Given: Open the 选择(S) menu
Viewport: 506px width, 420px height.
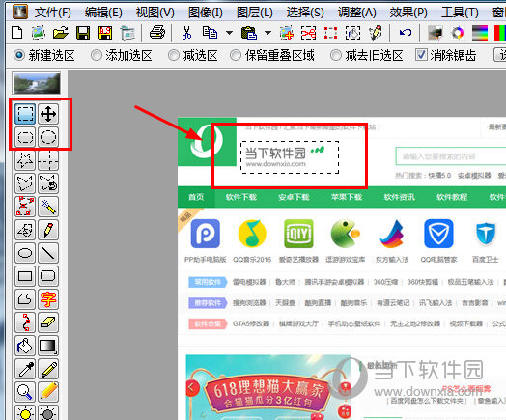Looking at the screenshot, I should point(305,13).
